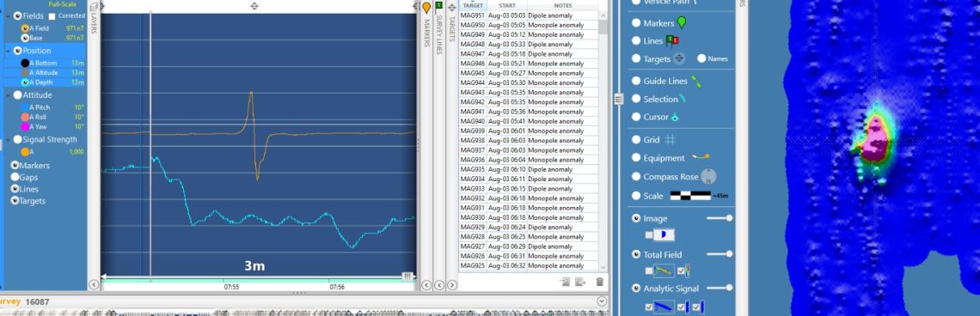
Task: Open the Targets crosshair icon tab
Action: point(451,7)
